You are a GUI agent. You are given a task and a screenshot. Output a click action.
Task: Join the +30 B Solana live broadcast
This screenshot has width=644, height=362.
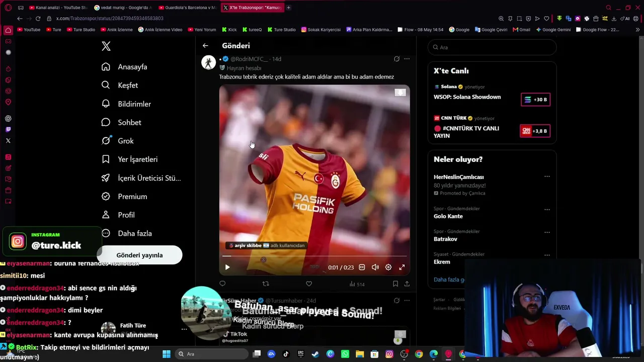tap(535, 100)
